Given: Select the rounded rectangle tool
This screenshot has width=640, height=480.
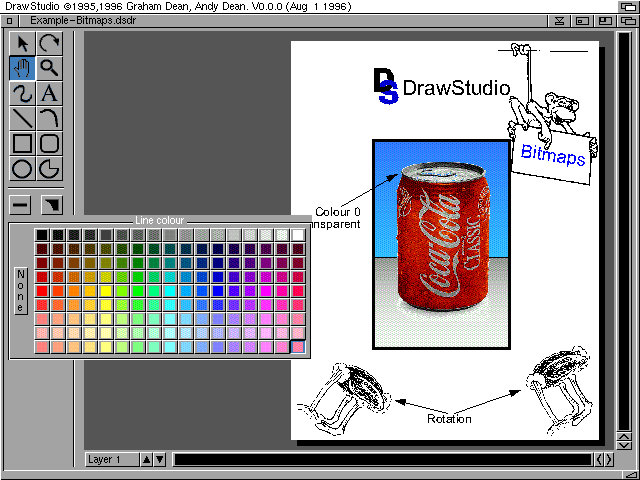Looking at the screenshot, I should 49,143.
